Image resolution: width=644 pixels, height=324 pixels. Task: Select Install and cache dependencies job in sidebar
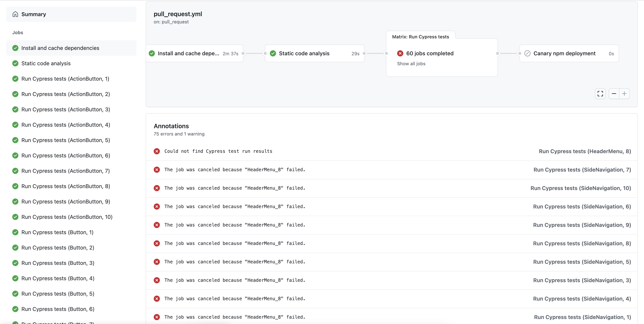[x=71, y=48]
